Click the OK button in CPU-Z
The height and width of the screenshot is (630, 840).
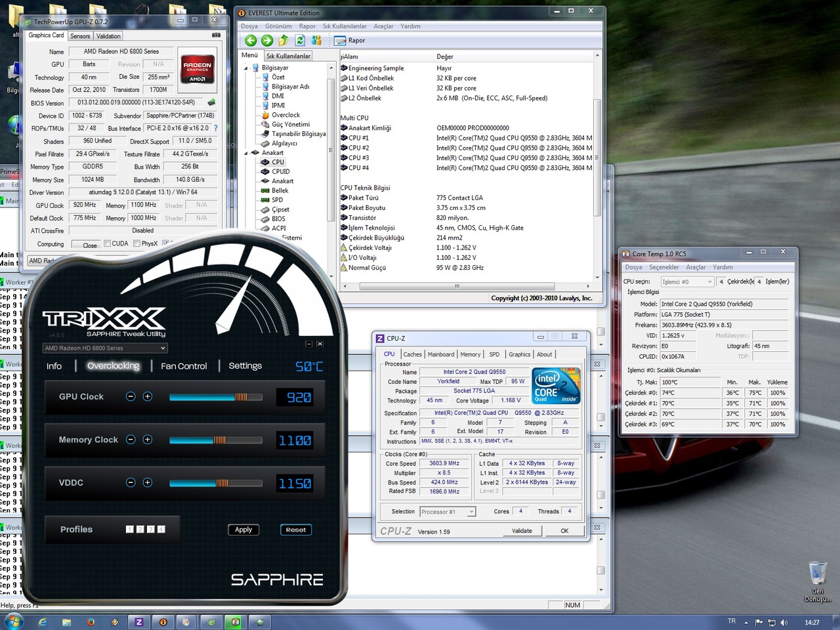click(564, 531)
